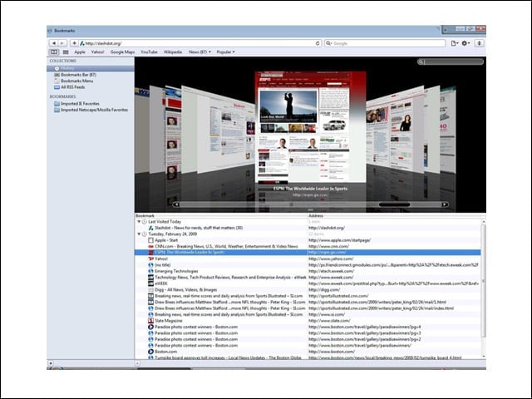This screenshot has width=532, height=399.
Task: Click the Add Bookmark plus button
Action: pyautogui.click(x=74, y=43)
